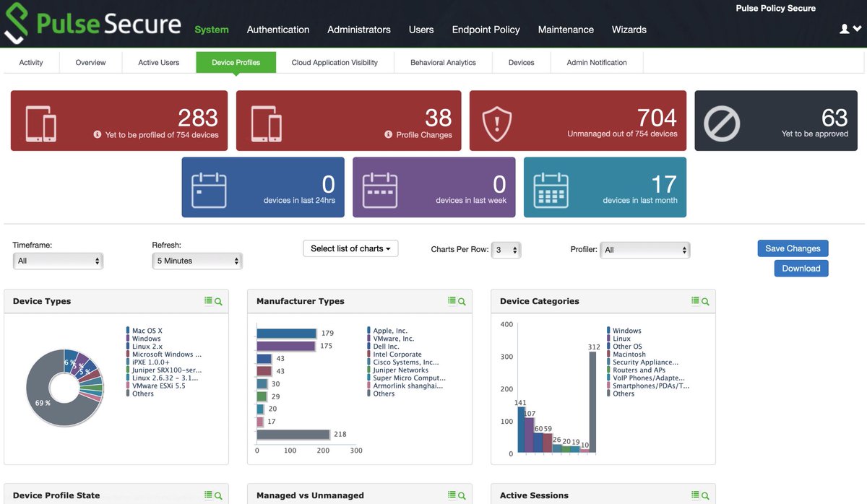Switch to the Activity tab
Image resolution: width=867 pixels, height=504 pixels.
(x=31, y=62)
